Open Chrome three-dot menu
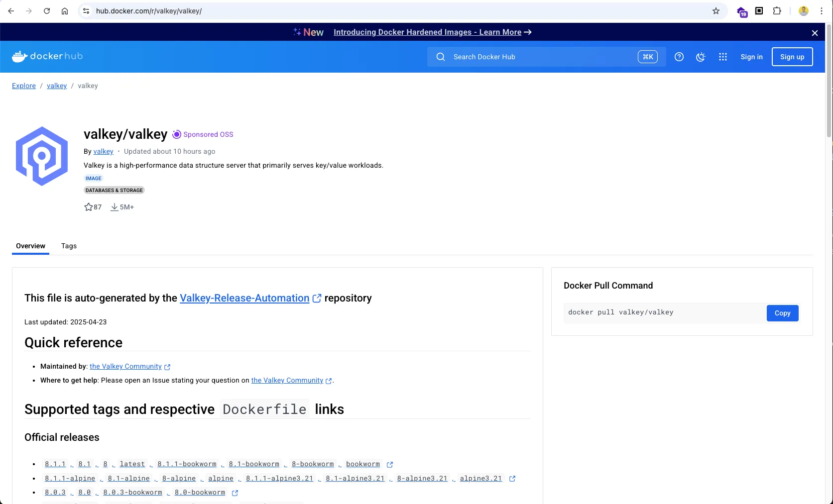This screenshot has height=504, width=833. (822, 11)
